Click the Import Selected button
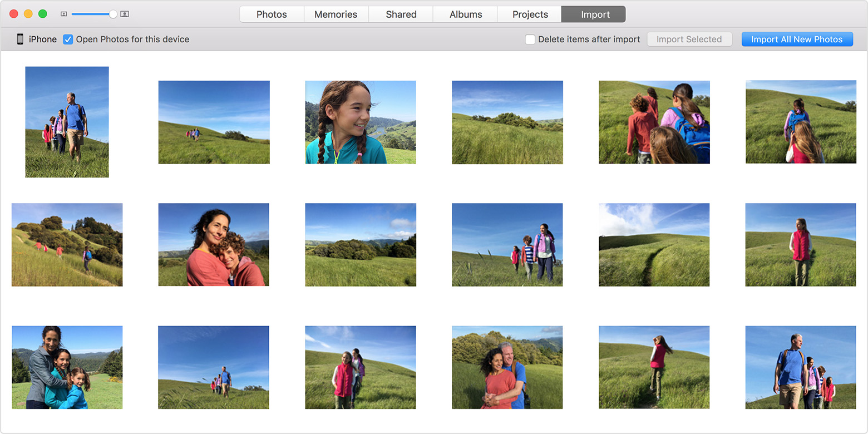The height and width of the screenshot is (434, 868). click(689, 40)
